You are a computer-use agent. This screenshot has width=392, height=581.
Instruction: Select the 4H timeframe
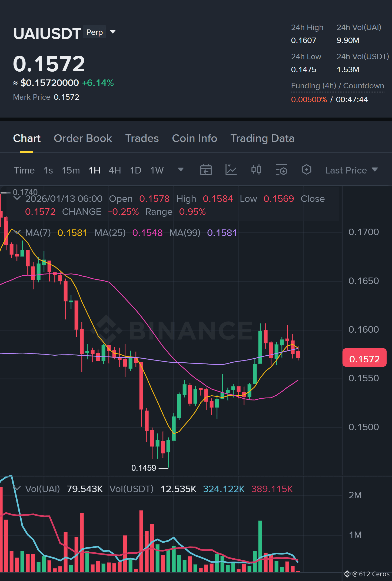point(115,170)
